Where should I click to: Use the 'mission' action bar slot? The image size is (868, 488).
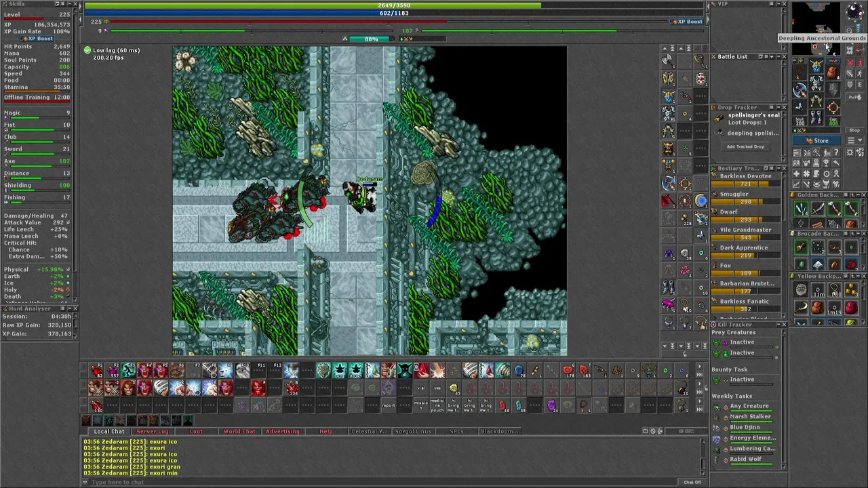point(420,405)
